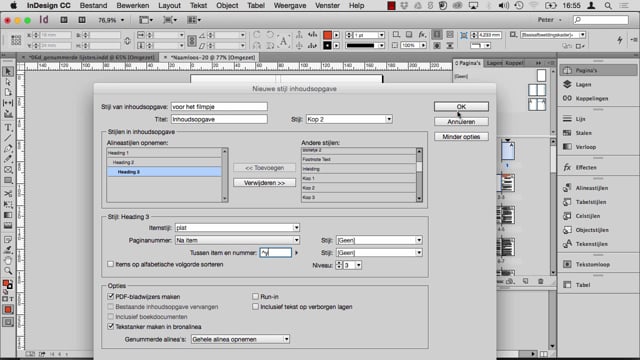The width and height of the screenshot is (640, 360).
Task: Open the Bestand menu
Action: 93,6
